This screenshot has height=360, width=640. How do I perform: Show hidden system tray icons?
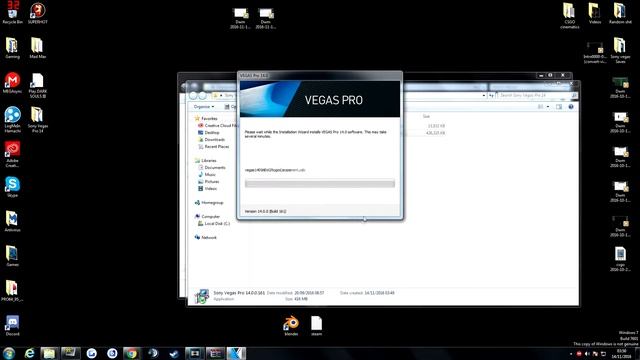571,354
